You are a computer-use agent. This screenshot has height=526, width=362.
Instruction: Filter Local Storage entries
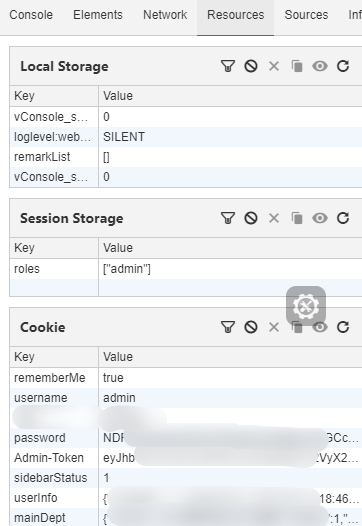point(228,66)
